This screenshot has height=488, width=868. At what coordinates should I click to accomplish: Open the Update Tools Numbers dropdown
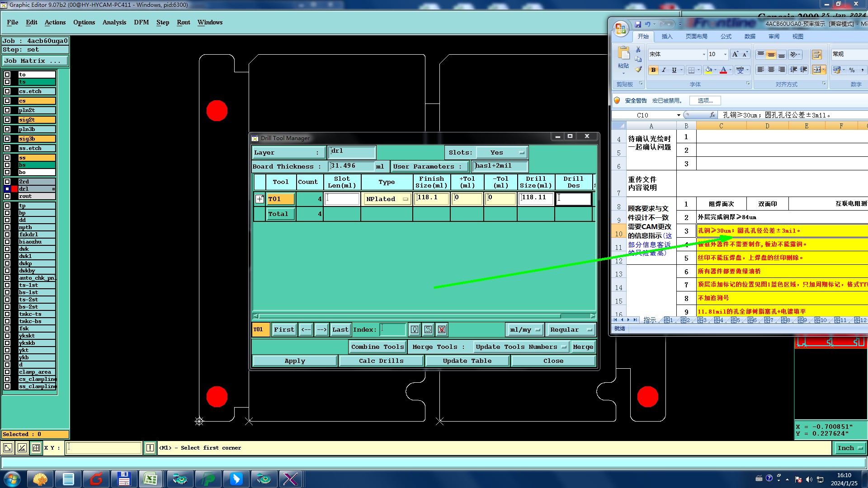pyautogui.click(x=520, y=347)
